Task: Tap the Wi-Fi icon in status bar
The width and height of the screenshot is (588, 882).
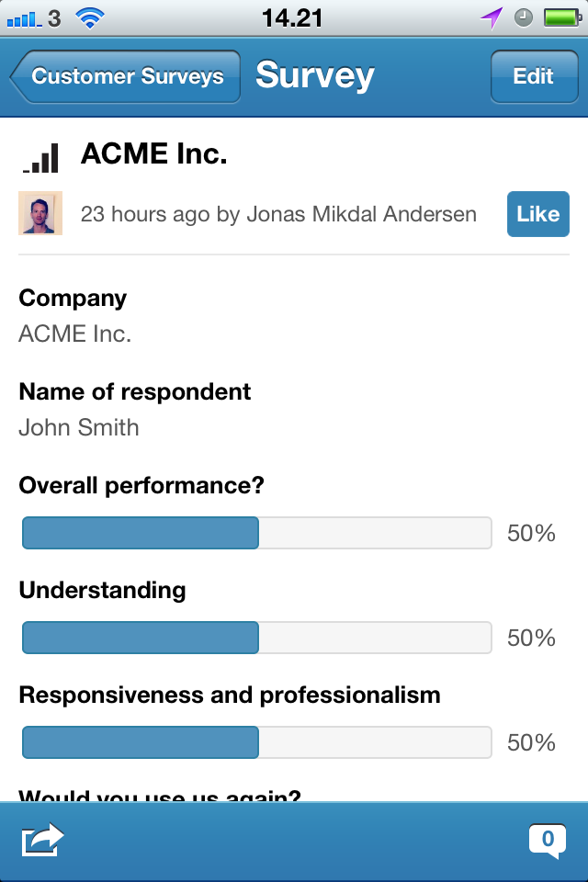Action: [x=90, y=17]
